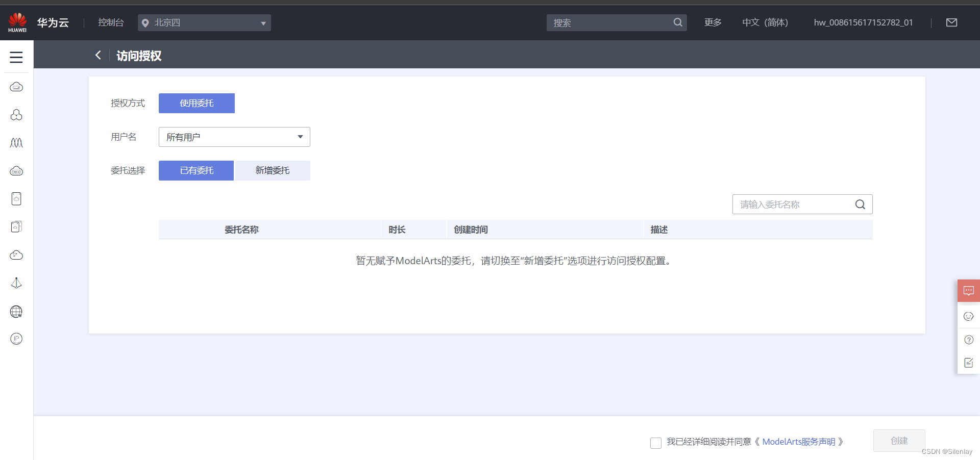Open the question mark help icon
Screen dimensions: 980x460
click(969, 340)
